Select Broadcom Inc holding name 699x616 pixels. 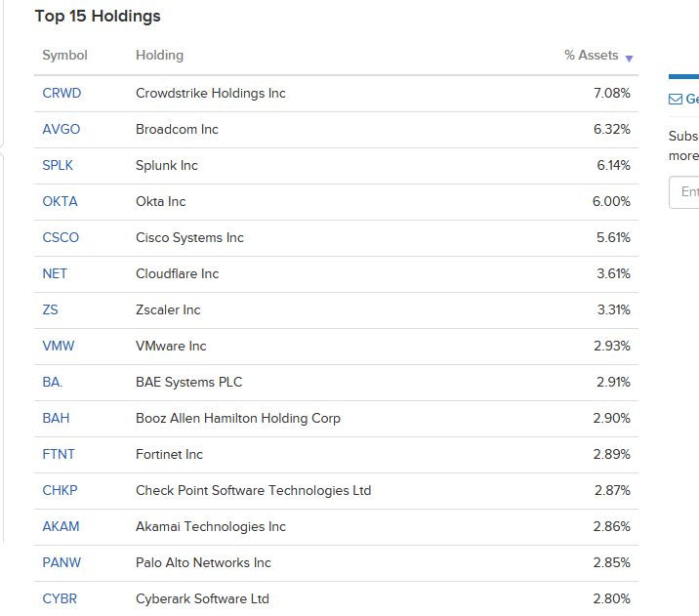coord(177,129)
